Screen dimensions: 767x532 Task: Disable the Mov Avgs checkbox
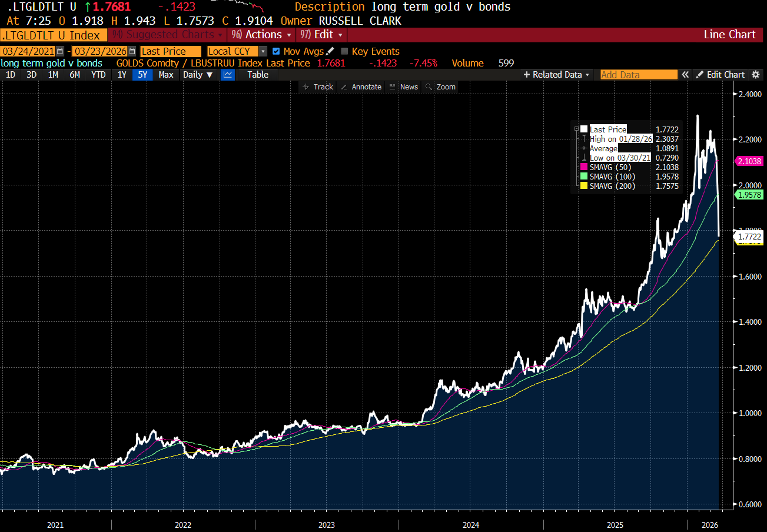tap(276, 52)
